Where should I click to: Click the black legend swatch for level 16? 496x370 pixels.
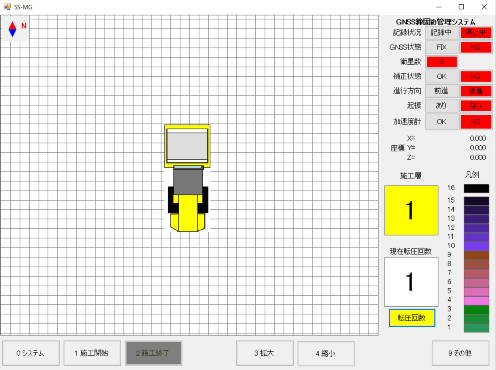pos(476,188)
